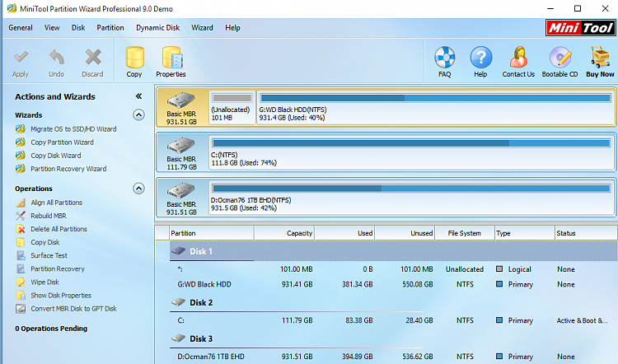
Task: Click the 381.34 GB used value
Action: coord(358,284)
